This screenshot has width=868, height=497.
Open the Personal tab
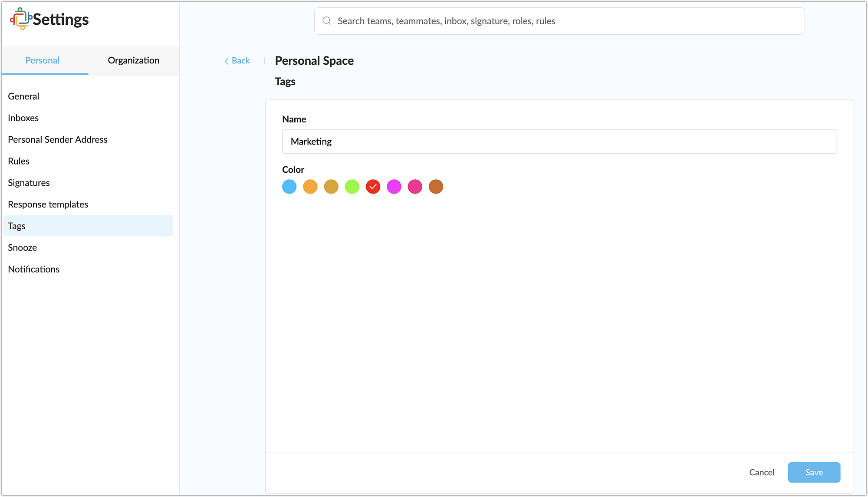tap(42, 60)
